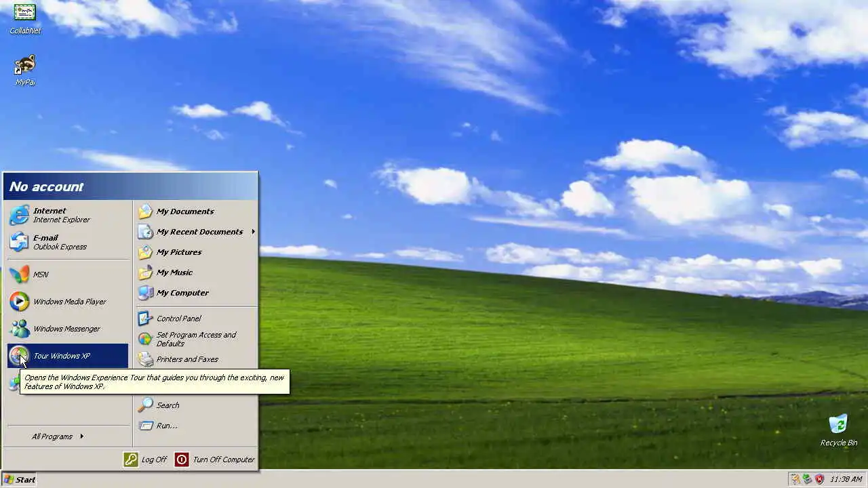Click the Start button on taskbar
This screenshot has height=488, width=868.
click(x=19, y=479)
